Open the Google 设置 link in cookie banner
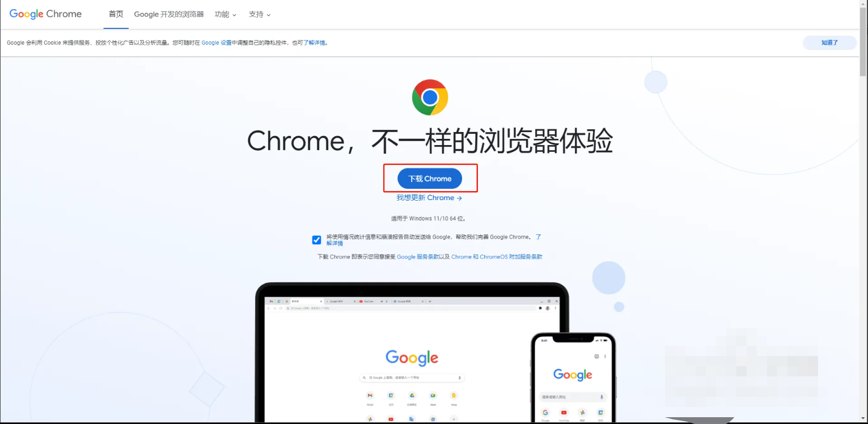The image size is (868, 424). (x=217, y=43)
